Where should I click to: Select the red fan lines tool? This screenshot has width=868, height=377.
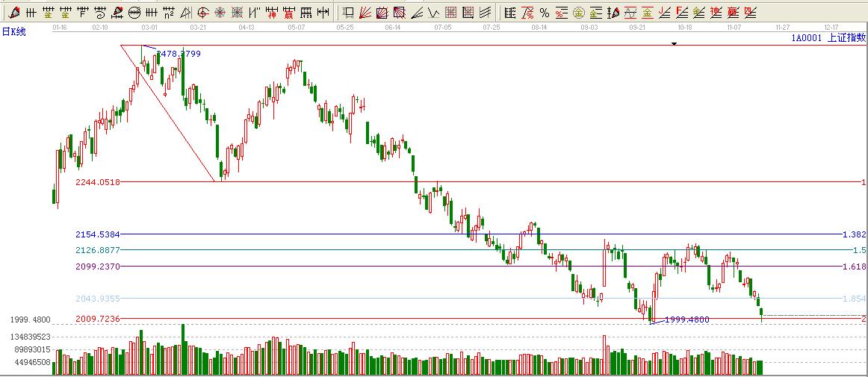[366, 13]
